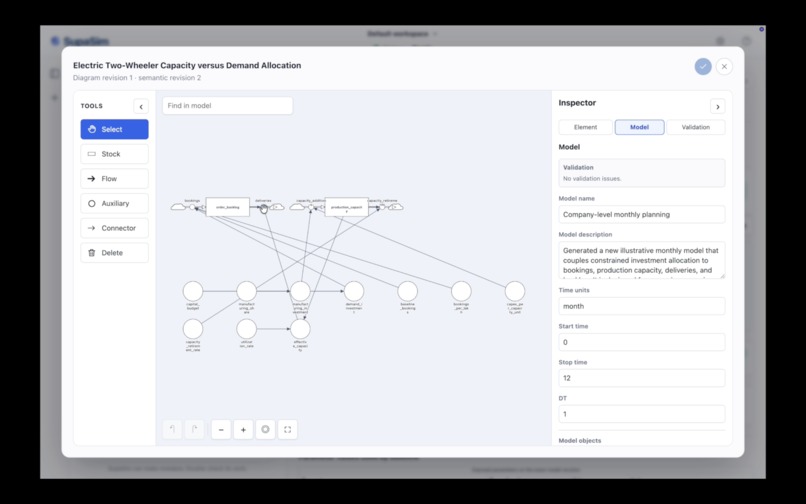Click into the Model description text area
The height and width of the screenshot is (504, 806).
pyautogui.click(x=642, y=260)
